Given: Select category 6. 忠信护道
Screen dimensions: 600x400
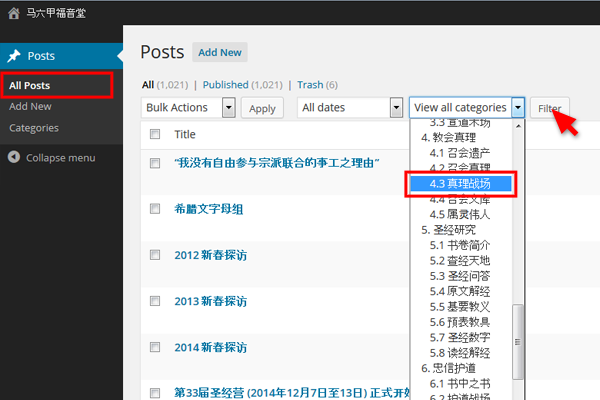Looking at the screenshot, I should pos(448,368).
